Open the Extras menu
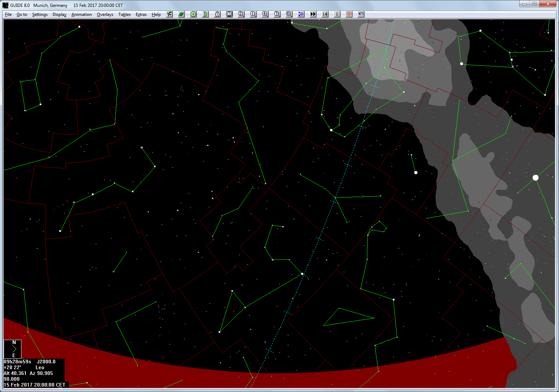Screen dimensions: 559x392 [x=141, y=15]
